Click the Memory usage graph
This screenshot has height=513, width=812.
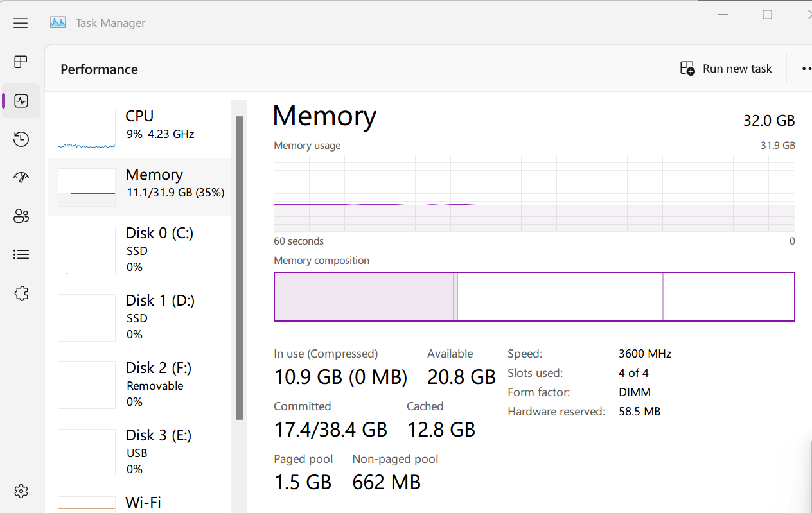pyautogui.click(x=534, y=193)
